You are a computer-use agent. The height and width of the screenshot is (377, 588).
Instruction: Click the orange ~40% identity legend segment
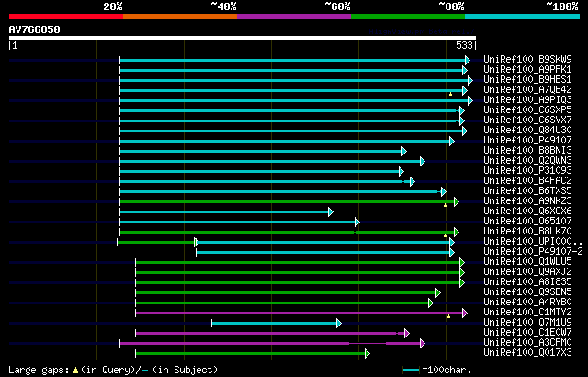coord(180,17)
